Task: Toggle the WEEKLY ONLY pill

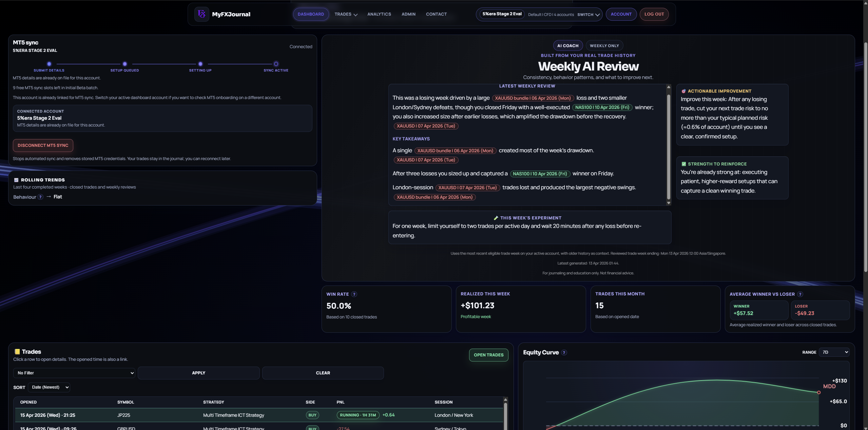Action: tap(604, 45)
